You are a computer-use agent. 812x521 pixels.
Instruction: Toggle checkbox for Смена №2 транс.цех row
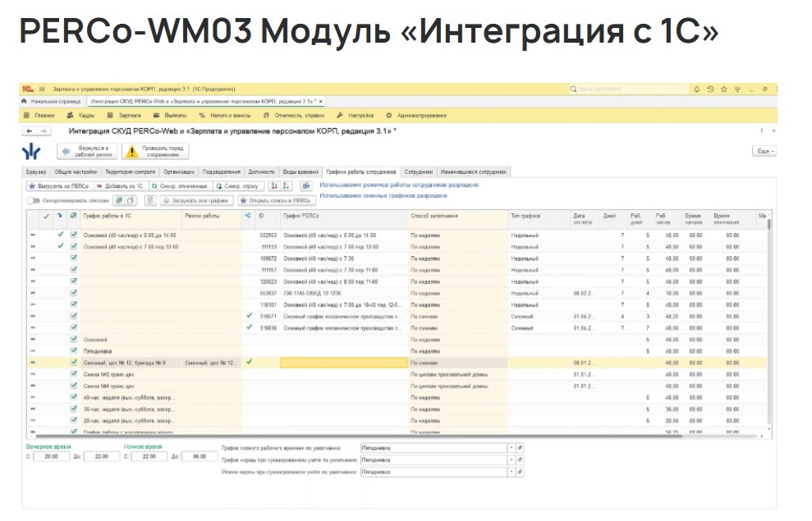click(74, 373)
